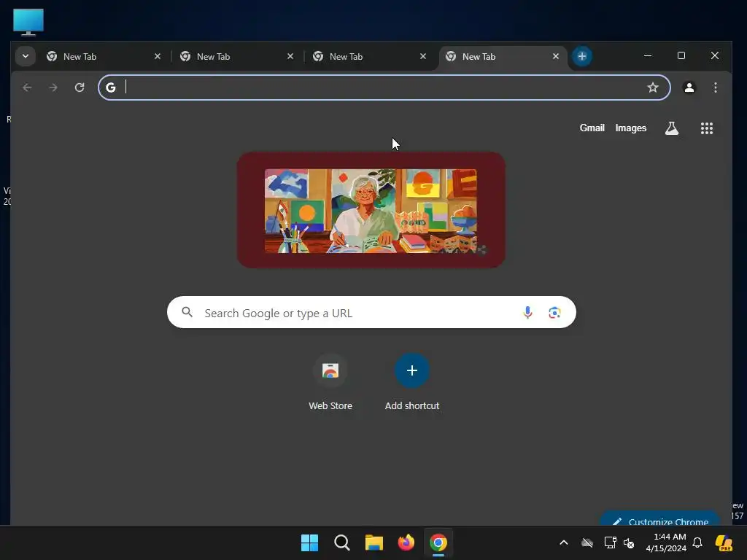
Task: Click the Add shortcut button
Action: [x=412, y=382]
